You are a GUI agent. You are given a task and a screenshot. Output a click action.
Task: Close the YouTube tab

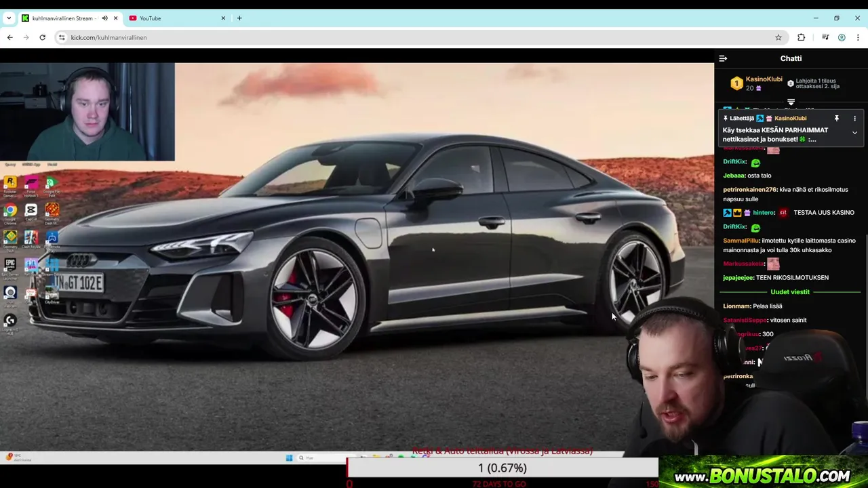(223, 18)
